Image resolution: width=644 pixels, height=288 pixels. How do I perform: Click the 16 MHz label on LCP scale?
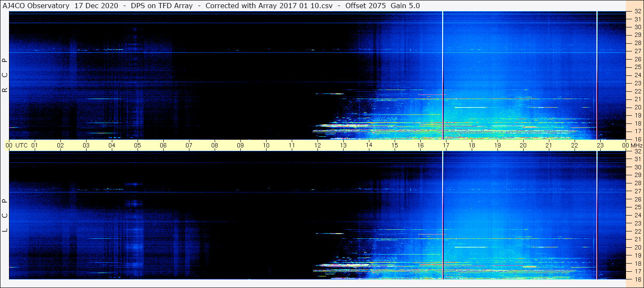[637, 279]
